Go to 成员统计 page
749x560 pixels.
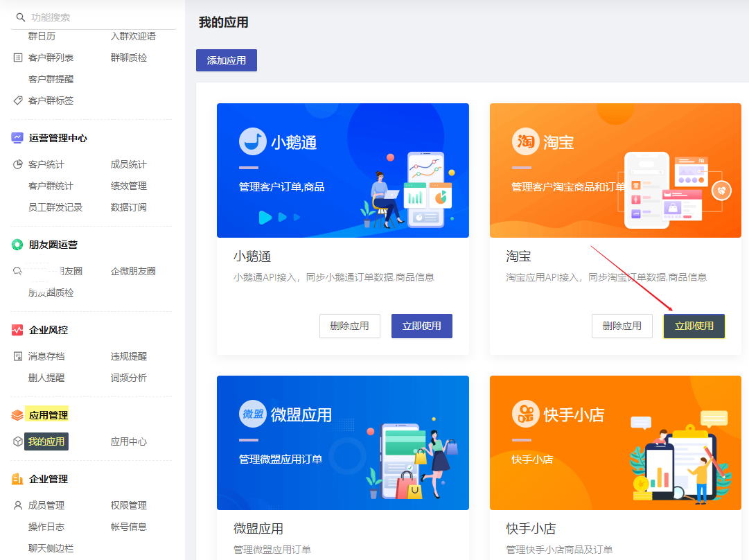point(129,164)
